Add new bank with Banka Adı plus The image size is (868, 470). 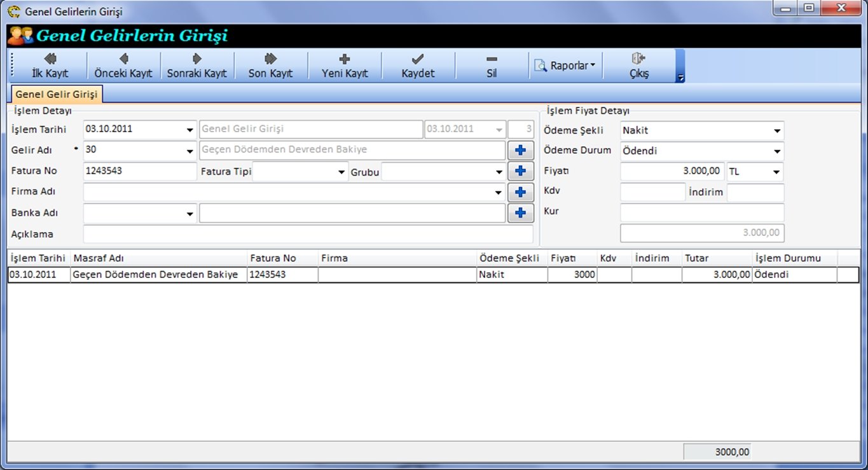point(520,213)
